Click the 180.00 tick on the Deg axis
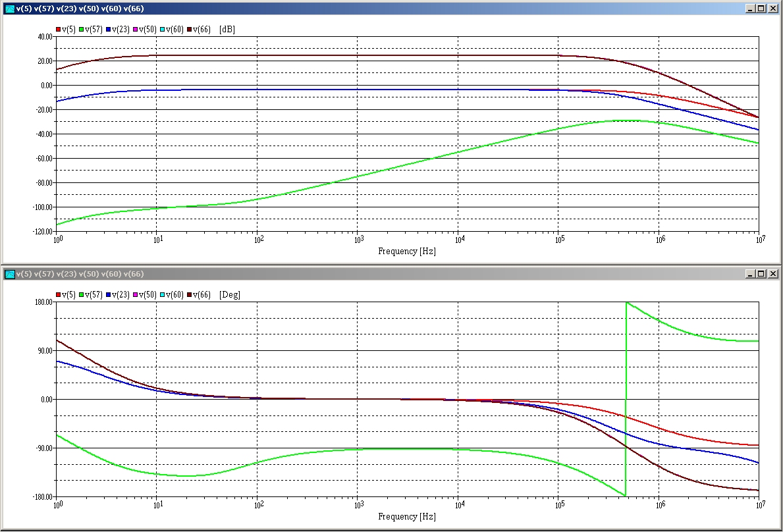The height and width of the screenshot is (532, 783). [44, 302]
